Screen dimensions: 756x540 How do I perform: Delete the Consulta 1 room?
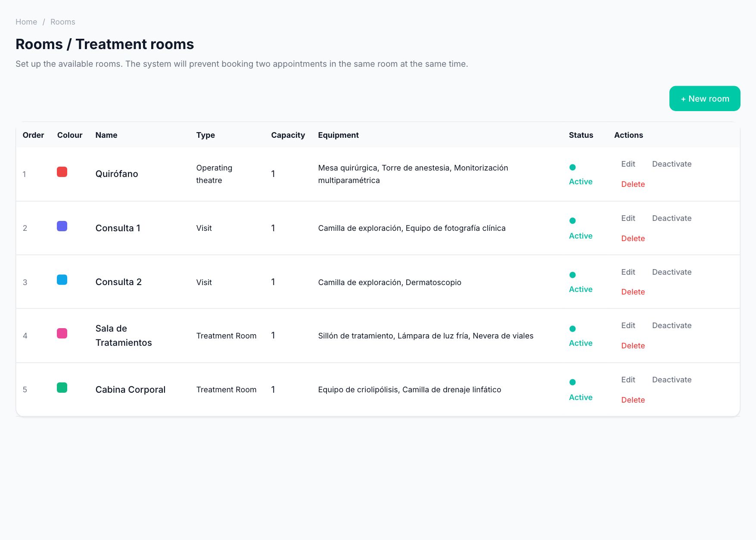click(633, 239)
